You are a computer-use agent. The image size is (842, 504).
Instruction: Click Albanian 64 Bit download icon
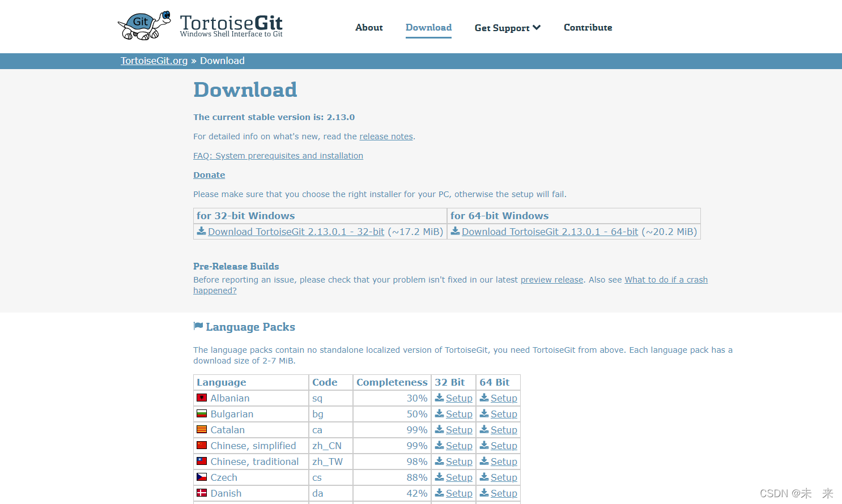coord(484,398)
